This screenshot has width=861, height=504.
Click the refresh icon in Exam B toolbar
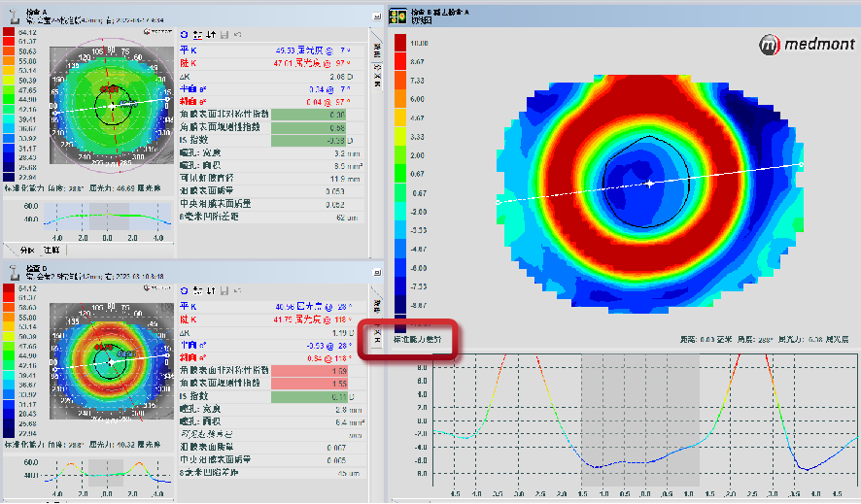[x=184, y=290]
